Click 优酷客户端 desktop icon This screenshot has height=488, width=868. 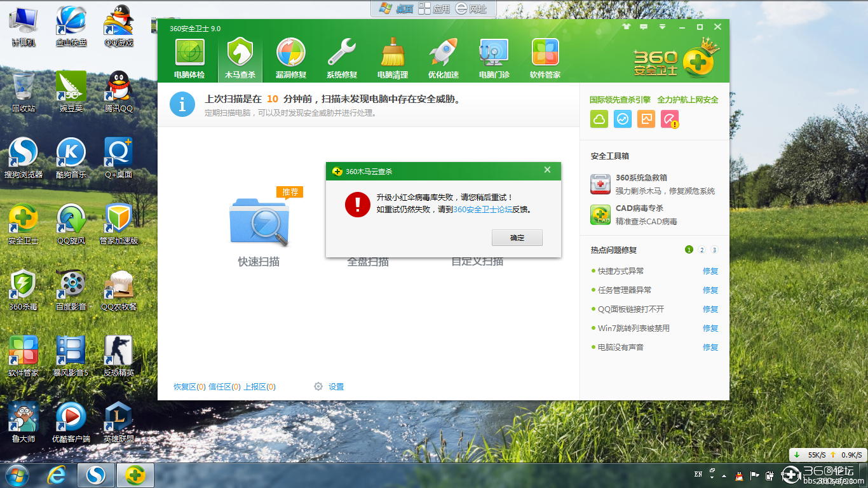[71, 423]
